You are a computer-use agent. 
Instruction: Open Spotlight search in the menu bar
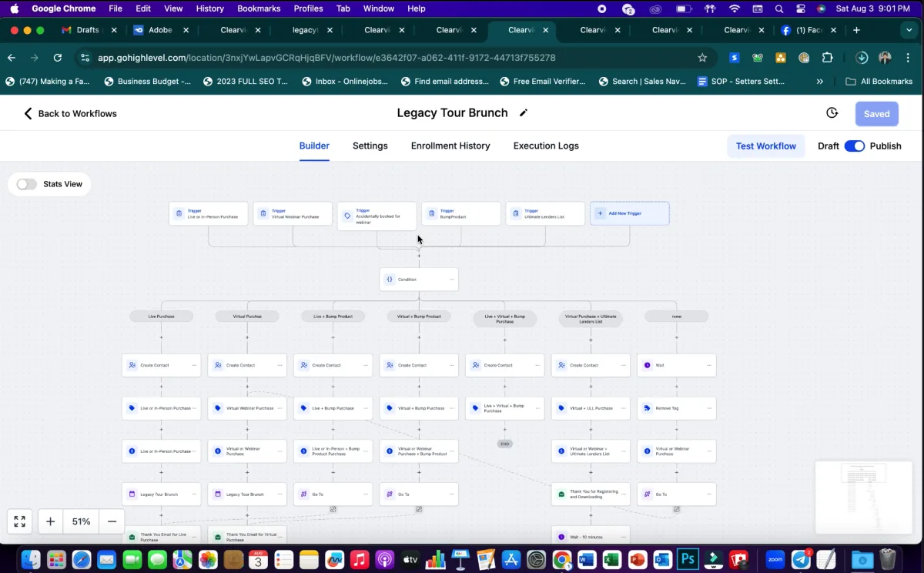pos(779,8)
